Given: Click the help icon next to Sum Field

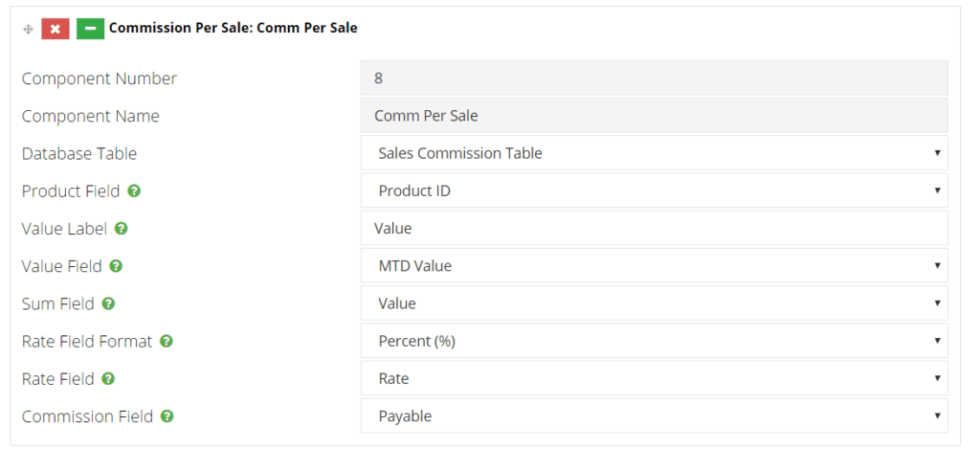Looking at the screenshot, I should point(108,303).
